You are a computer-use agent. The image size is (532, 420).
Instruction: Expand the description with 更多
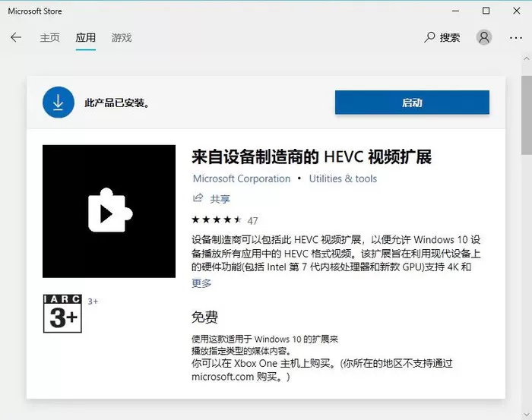coord(201,283)
